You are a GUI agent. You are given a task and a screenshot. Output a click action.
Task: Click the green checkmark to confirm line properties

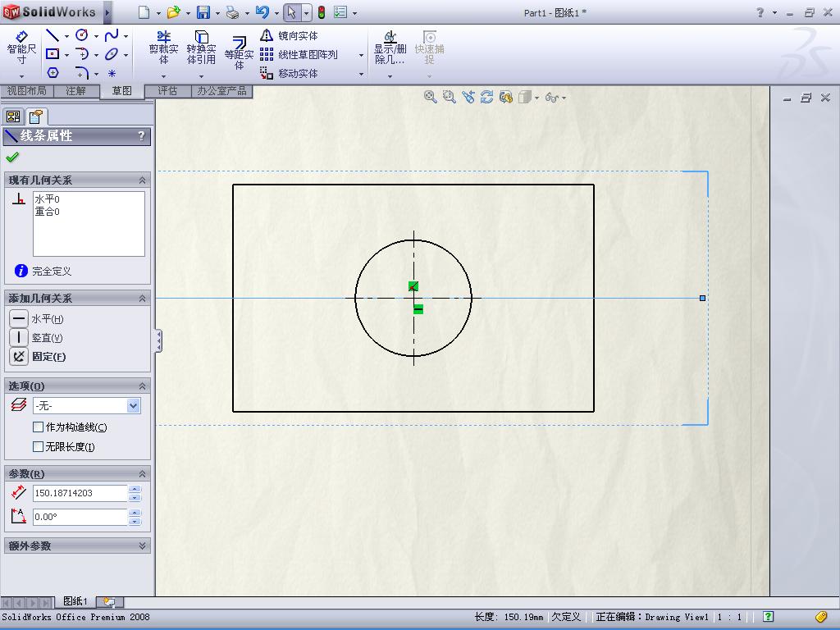[x=12, y=157]
